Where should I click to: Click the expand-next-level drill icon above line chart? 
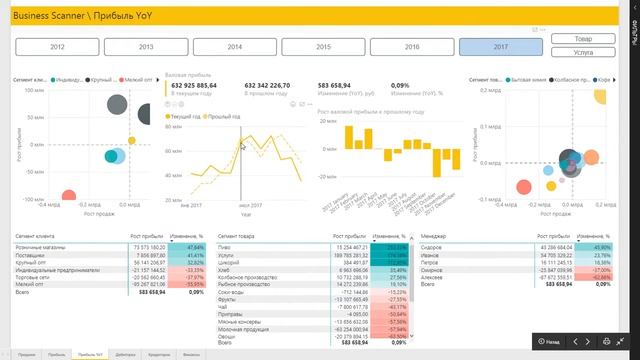181,104
